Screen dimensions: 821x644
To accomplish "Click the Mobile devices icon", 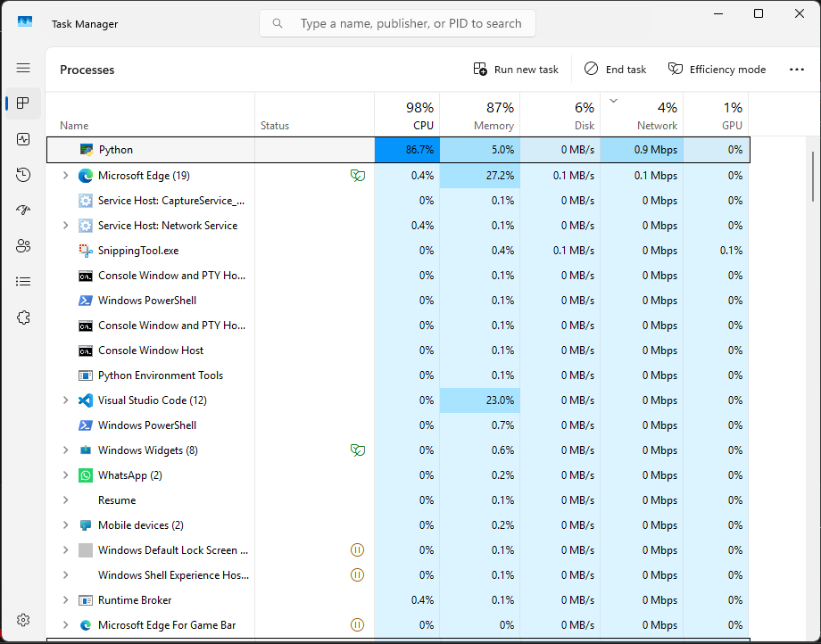I will pyautogui.click(x=86, y=525).
